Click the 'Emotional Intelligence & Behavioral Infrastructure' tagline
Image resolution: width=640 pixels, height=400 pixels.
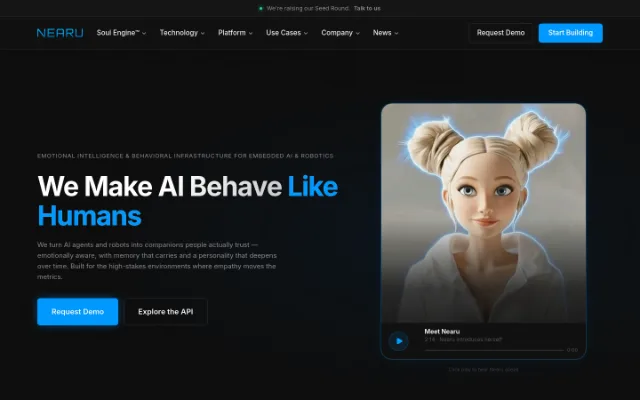pyautogui.click(x=185, y=156)
